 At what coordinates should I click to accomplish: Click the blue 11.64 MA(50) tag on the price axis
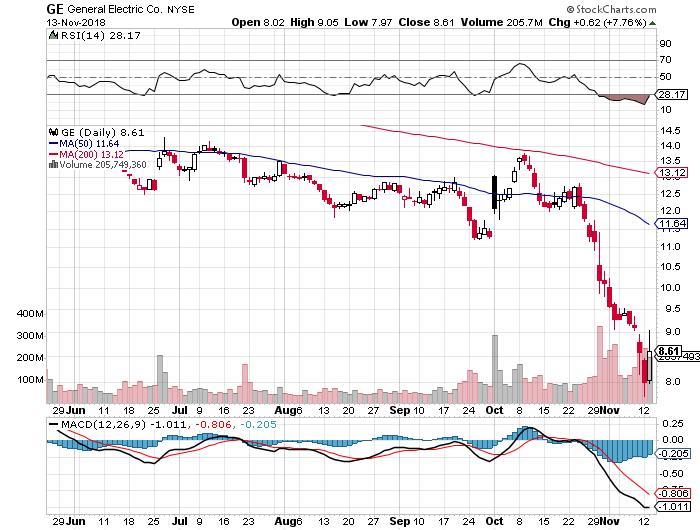coord(671,223)
